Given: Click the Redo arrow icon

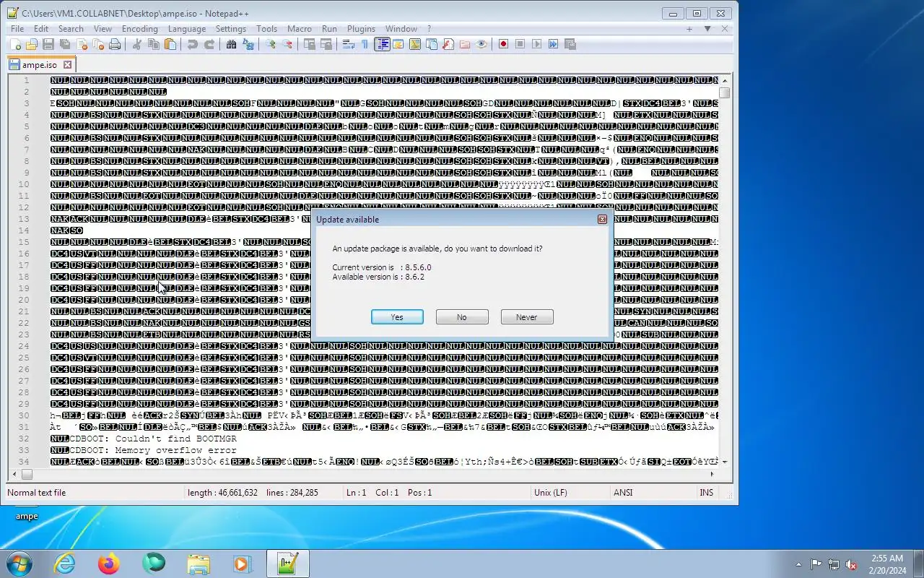Looking at the screenshot, I should coord(209,44).
